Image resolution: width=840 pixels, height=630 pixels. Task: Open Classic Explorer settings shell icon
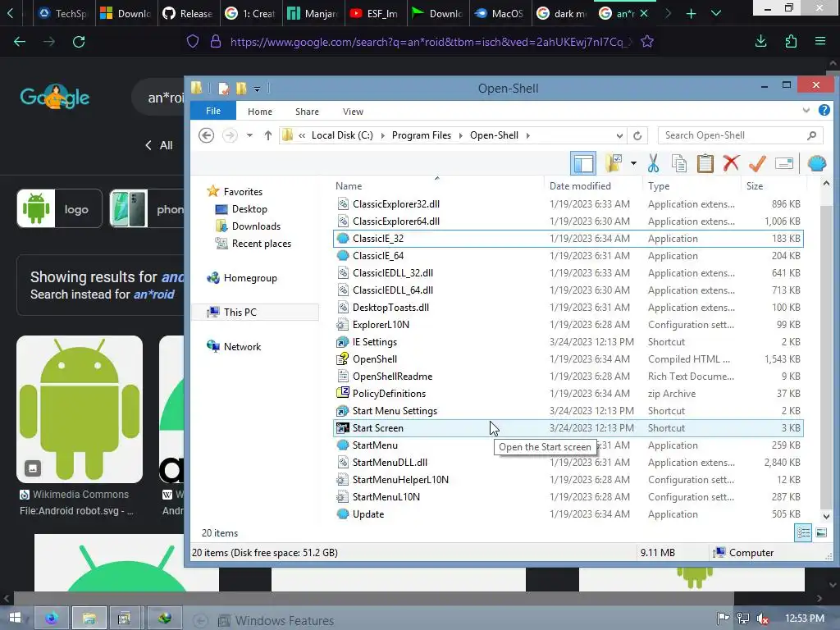[x=816, y=163]
